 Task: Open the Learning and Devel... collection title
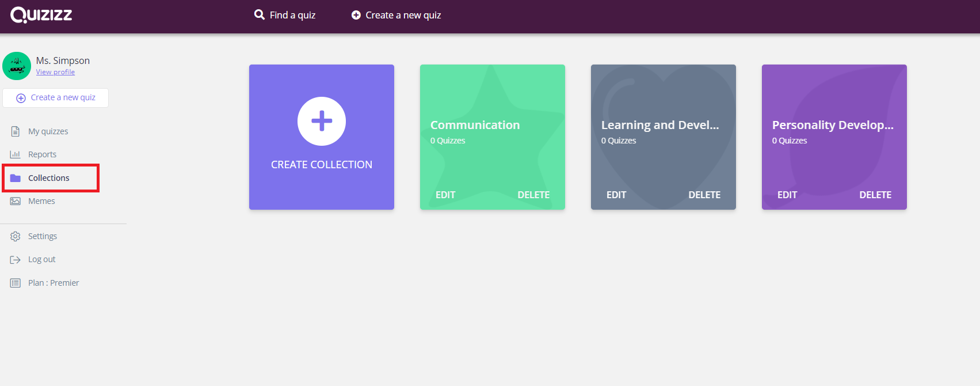tap(660, 125)
